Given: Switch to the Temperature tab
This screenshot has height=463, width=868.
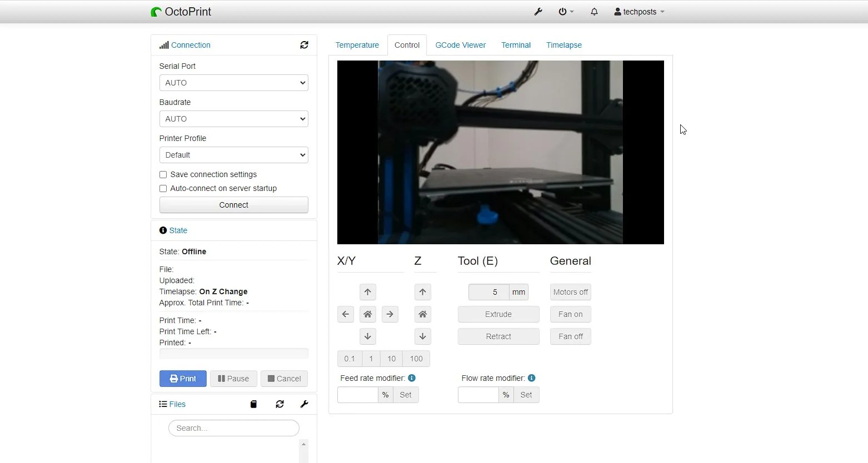Looking at the screenshot, I should coord(357,45).
